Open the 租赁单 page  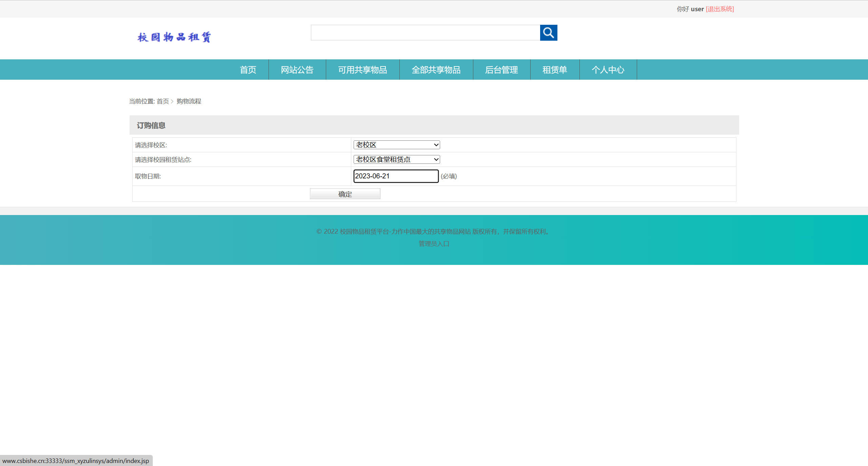pos(555,70)
